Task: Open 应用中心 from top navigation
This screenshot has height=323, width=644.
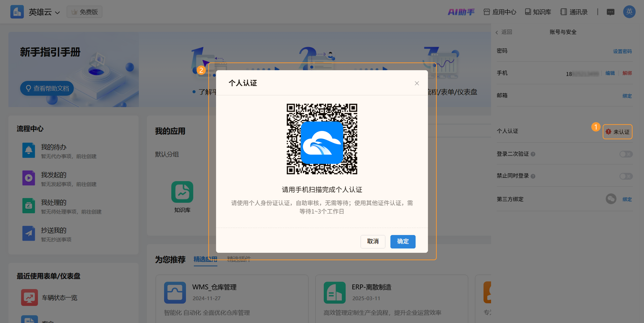Action: [x=500, y=12]
